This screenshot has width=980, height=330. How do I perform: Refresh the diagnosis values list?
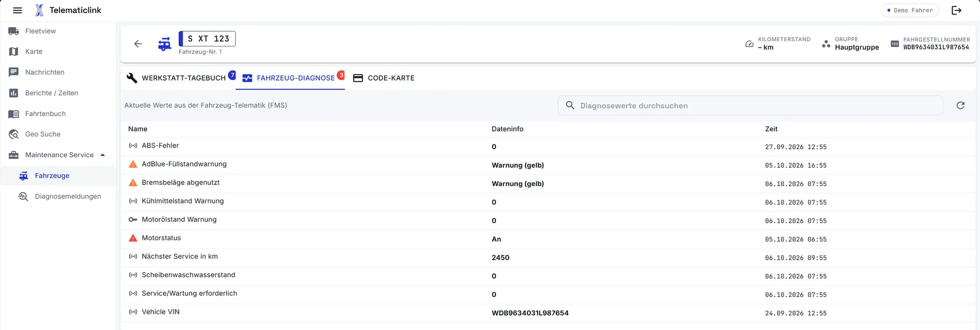tap(961, 105)
